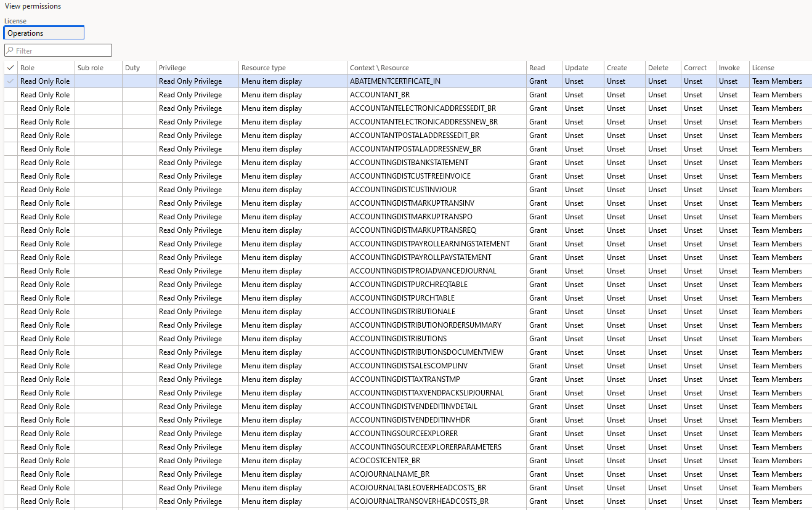This screenshot has width=812, height=510.
Task: Select the ACCOUNTINGSOURCEEXPLORER cell
Action: point(437,434)
